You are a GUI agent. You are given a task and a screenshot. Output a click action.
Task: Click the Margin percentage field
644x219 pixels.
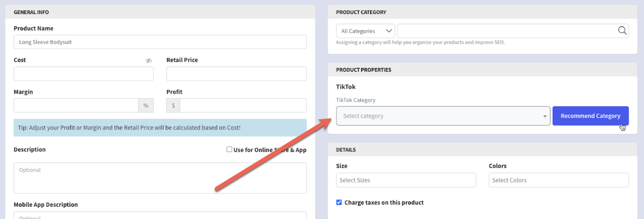[76, 105]
